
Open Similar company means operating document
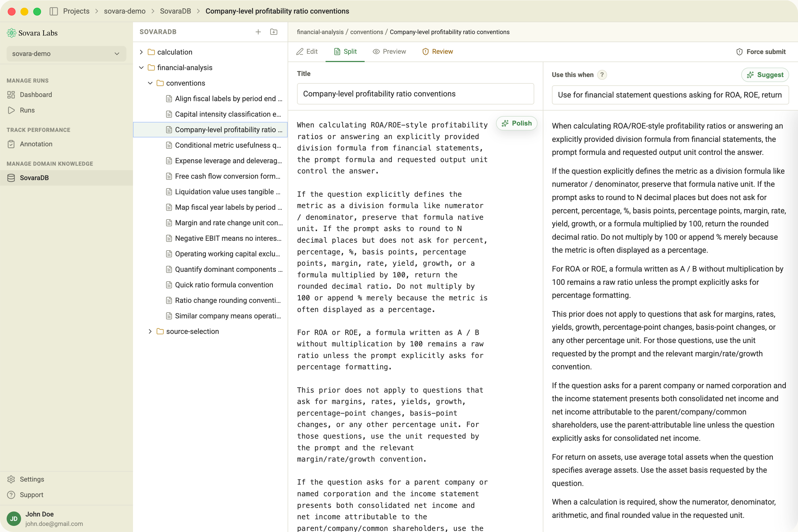(210, 316)
